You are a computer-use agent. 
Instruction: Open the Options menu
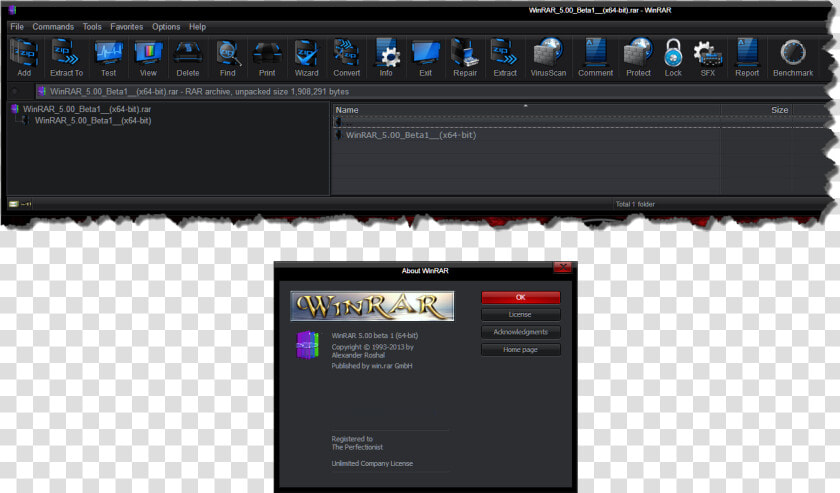point(166,27)
